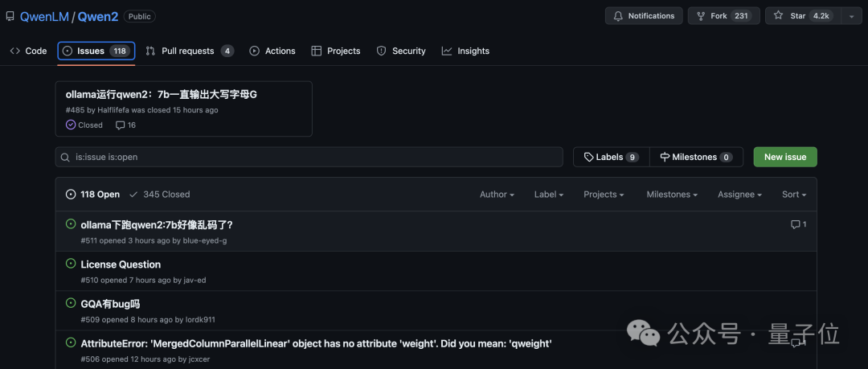868x369 pixels.
Task: Click the repository book icon beside QwenLM
Action: (x=10, y=16)
